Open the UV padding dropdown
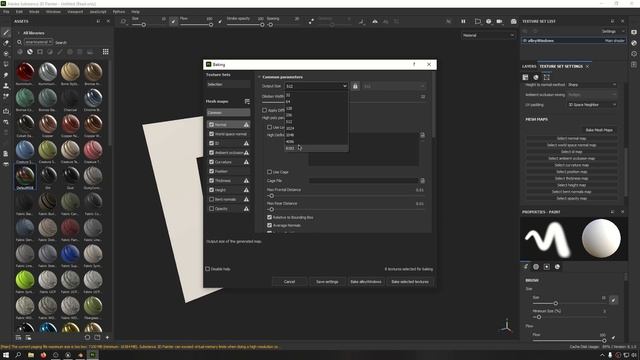 592,104
